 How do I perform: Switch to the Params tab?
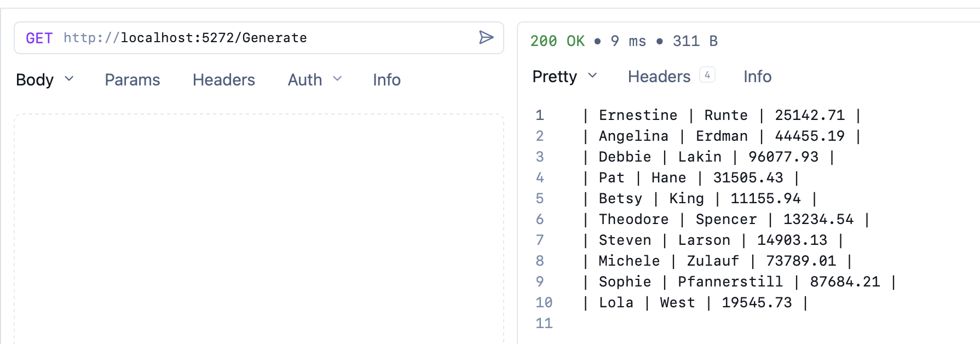click(132, 80)
